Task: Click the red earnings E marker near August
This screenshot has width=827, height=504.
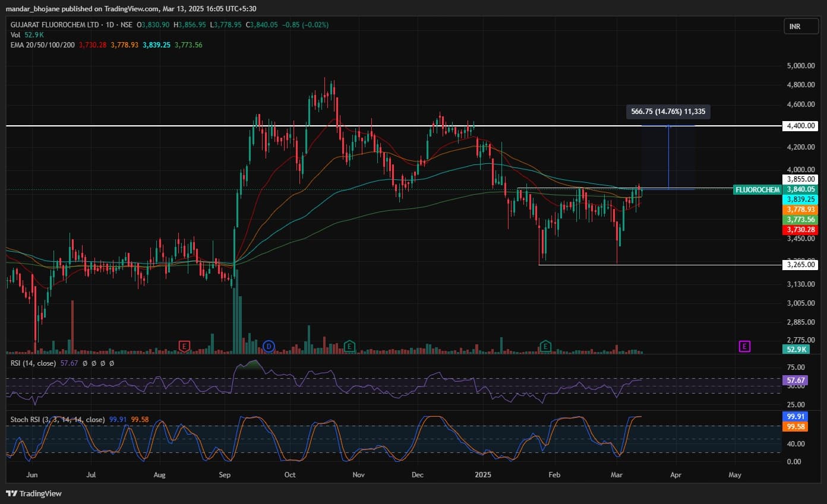Action: 185,345
